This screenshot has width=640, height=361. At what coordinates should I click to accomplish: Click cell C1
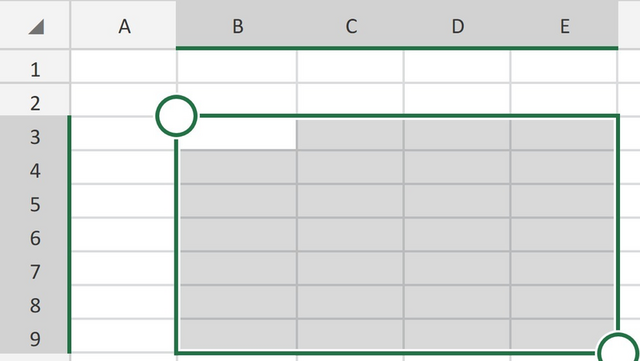click(351, 66)
